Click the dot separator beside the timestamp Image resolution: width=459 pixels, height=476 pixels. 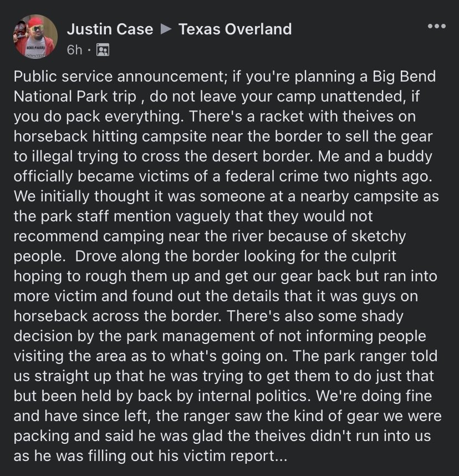89,50
